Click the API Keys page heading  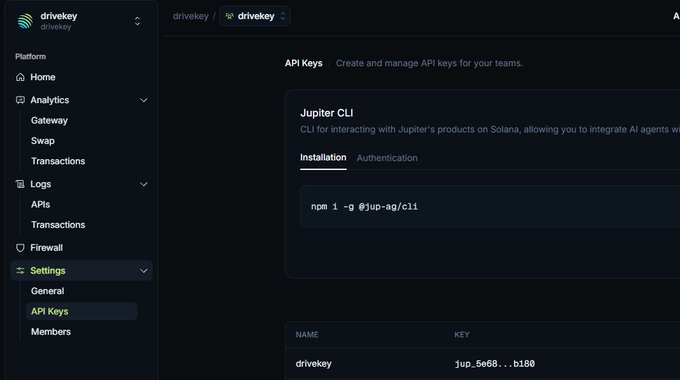(304, 63)
